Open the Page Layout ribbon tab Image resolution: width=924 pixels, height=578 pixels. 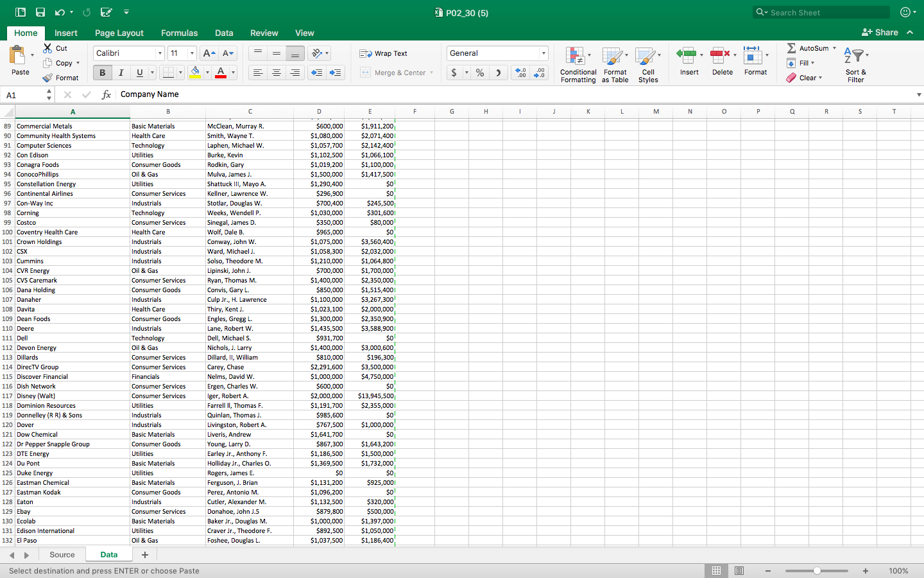(119, 33)
